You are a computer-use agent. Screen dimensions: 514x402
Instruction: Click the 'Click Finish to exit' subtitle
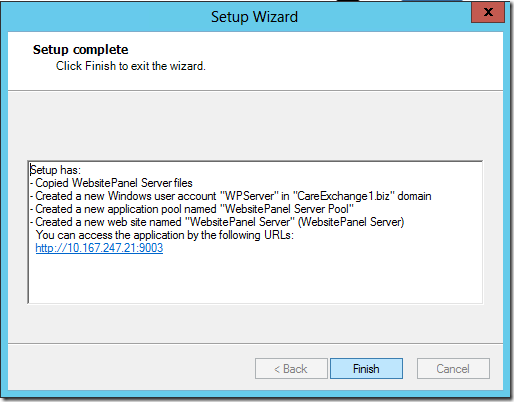[x=131, y=66]
